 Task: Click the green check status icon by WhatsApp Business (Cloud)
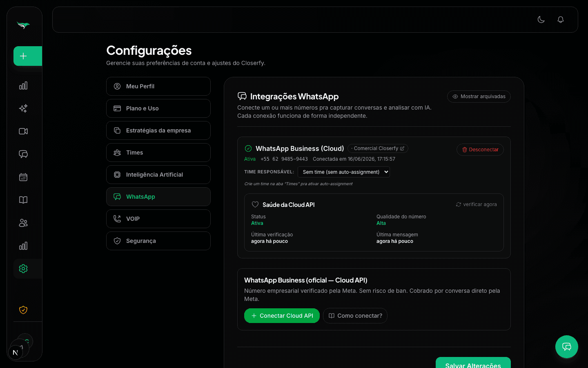(248, 148)
